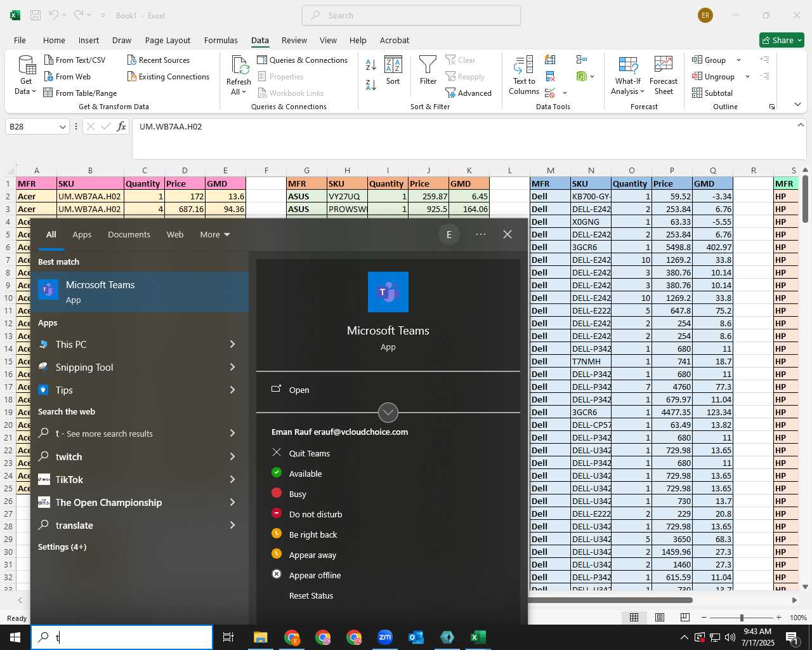Screen dimensions: 812x650
Task: Expand TikTok web suggestion arrow
Action: [x=232, y=479]
